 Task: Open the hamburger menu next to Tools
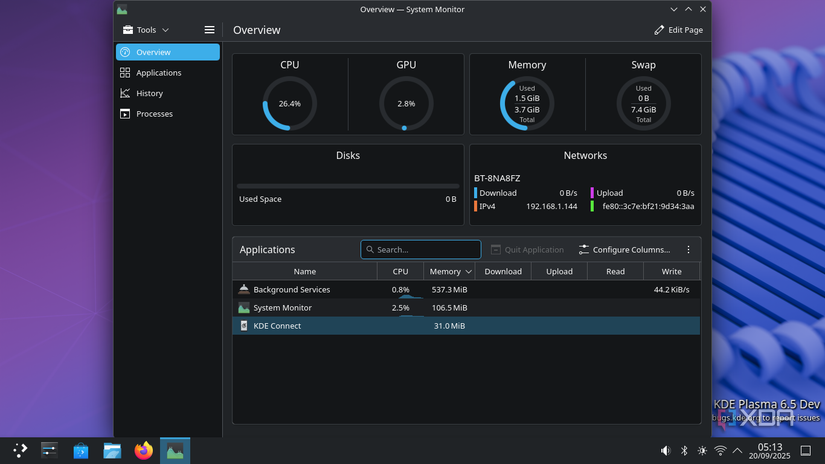[209, 30]
